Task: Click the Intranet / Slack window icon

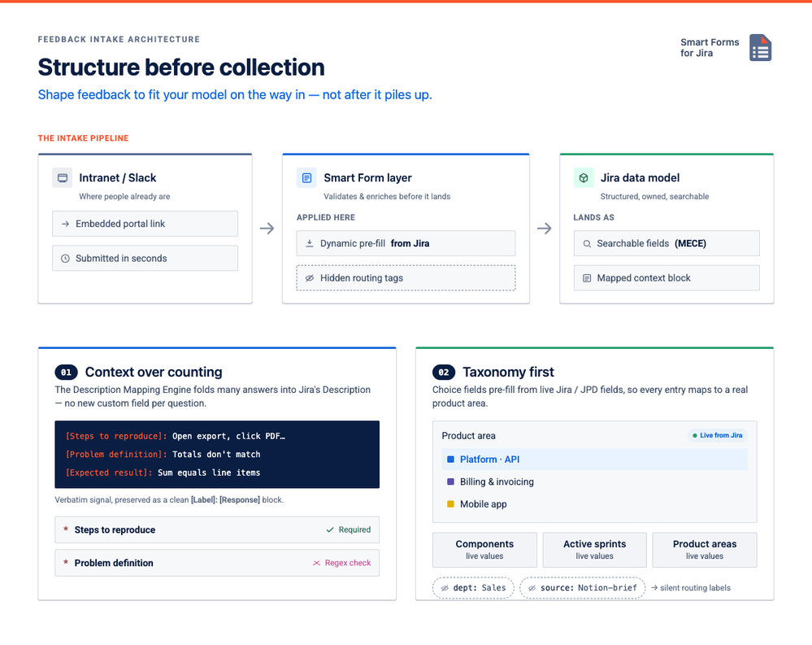Action: click(62, 177)
